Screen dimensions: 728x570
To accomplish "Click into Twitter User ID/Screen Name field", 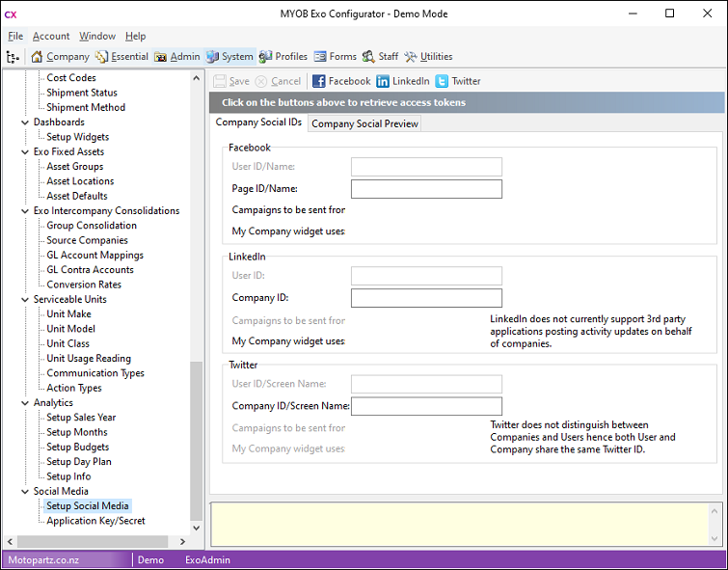I will click(x=426, y=384).
